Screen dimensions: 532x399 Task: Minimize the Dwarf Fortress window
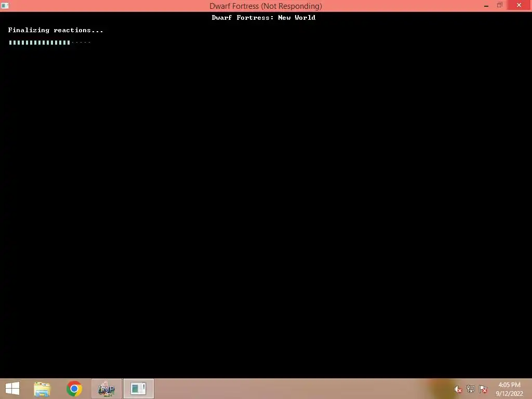(x=486, y=5)
